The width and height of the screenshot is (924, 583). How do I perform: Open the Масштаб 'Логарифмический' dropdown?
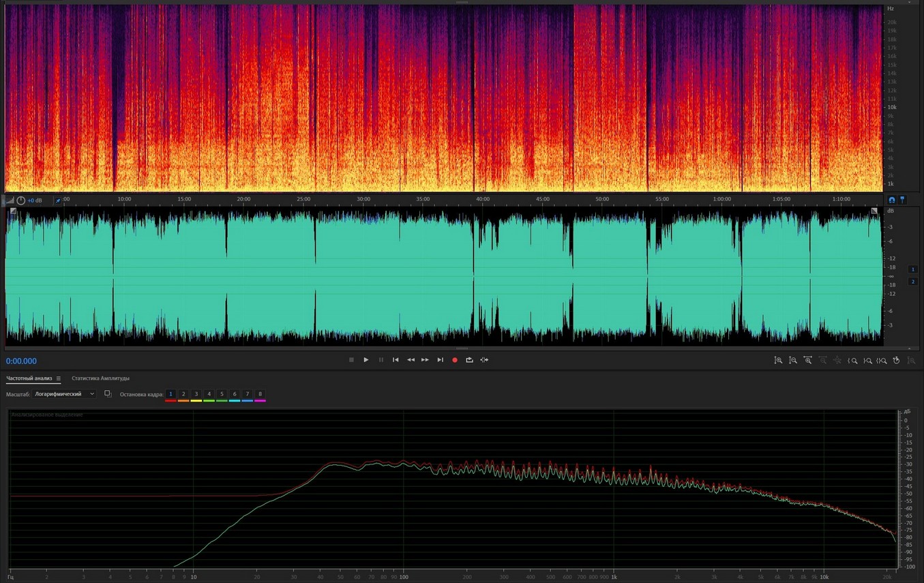pyautogui.click(x=65, y=394)
